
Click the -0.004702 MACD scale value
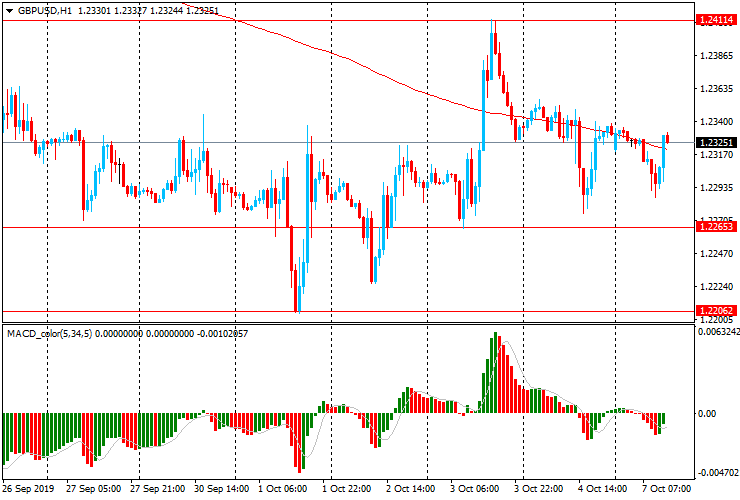point(717,474)
